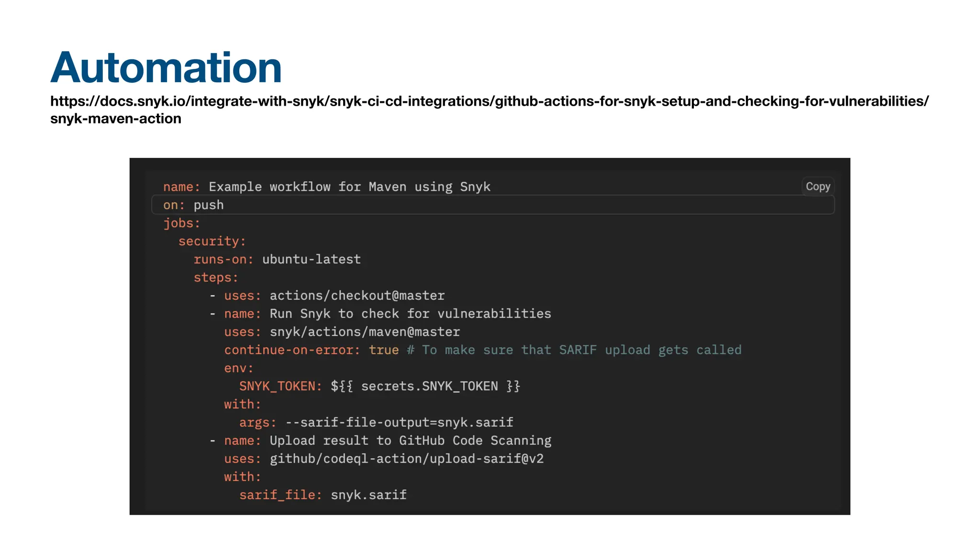Click the 'name: Example workflow' code line
This screenshot has width=980, height=551.
point(326,187)
